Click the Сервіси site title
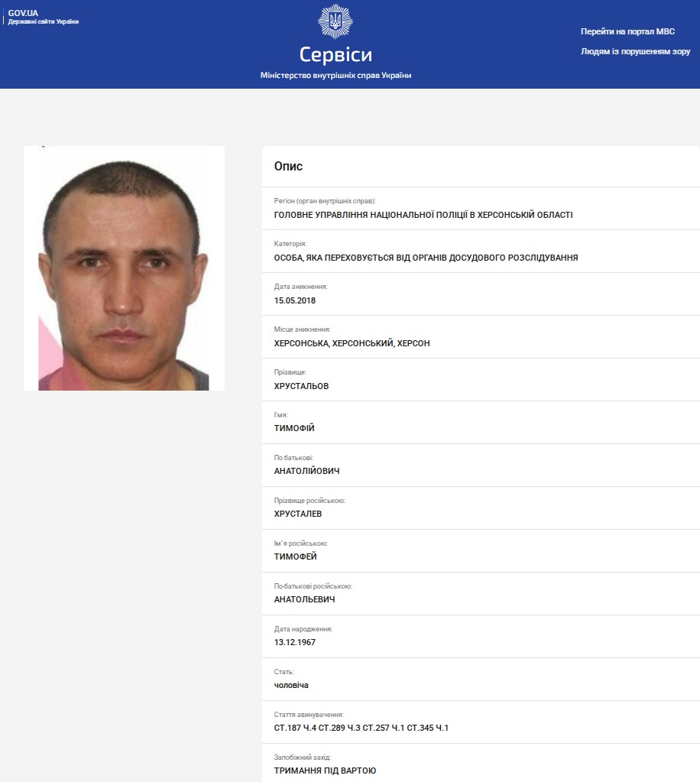The height and width of the screenshot is (782, 700). (335, 54)
